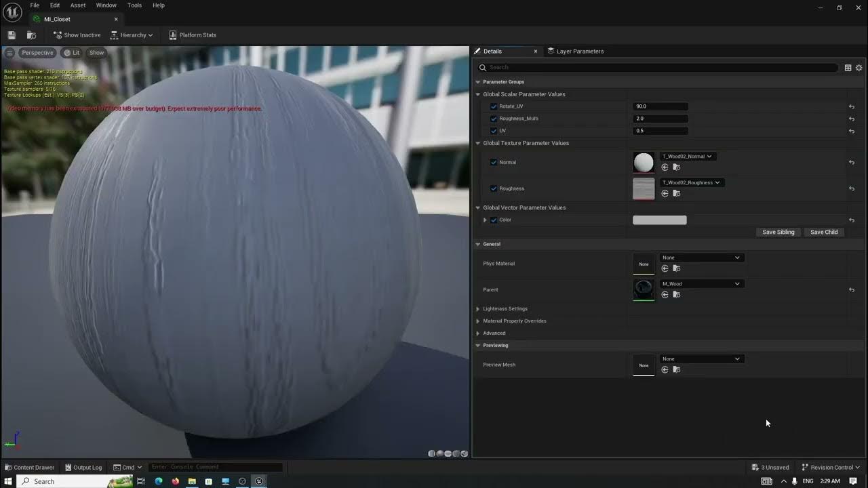Image resolution: width=868 pixels, height=488 pixels.
Task: Expand the Advanced section
Action: (478, 333)
